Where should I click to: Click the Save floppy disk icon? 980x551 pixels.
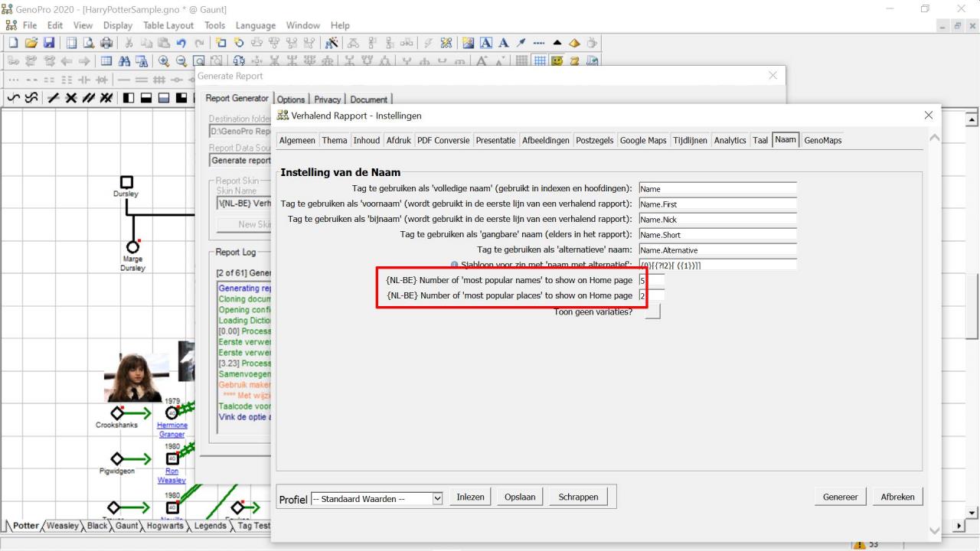tap(48, 43)
